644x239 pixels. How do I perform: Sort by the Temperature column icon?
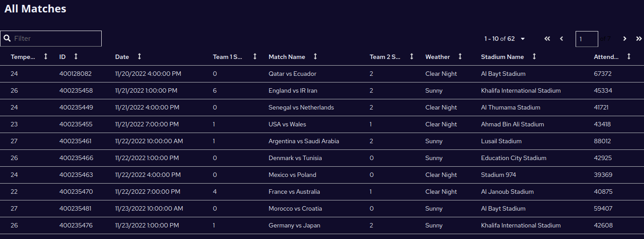[46, 56]
